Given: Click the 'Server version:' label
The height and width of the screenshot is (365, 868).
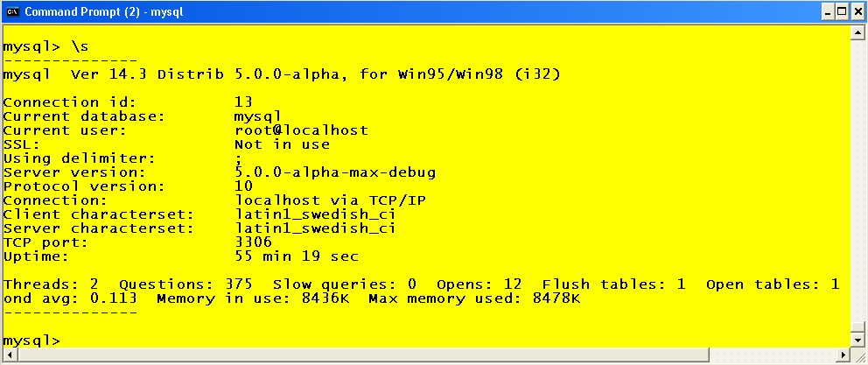Looking at the screenshot, I should (74, 172).
